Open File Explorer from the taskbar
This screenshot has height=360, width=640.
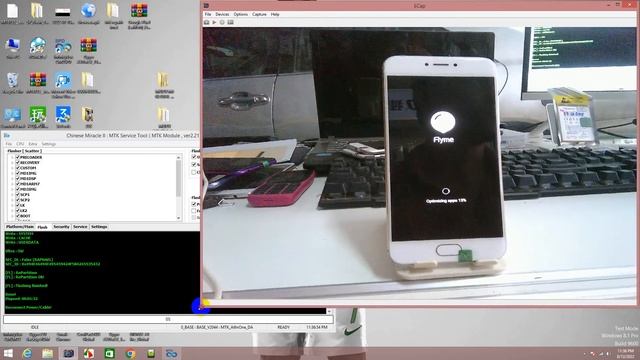click(47, 353)
